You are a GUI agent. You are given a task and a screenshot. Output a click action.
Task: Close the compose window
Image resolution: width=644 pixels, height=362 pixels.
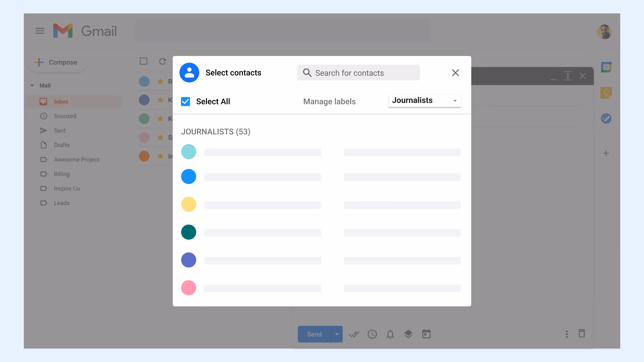[x=583, y=76]
